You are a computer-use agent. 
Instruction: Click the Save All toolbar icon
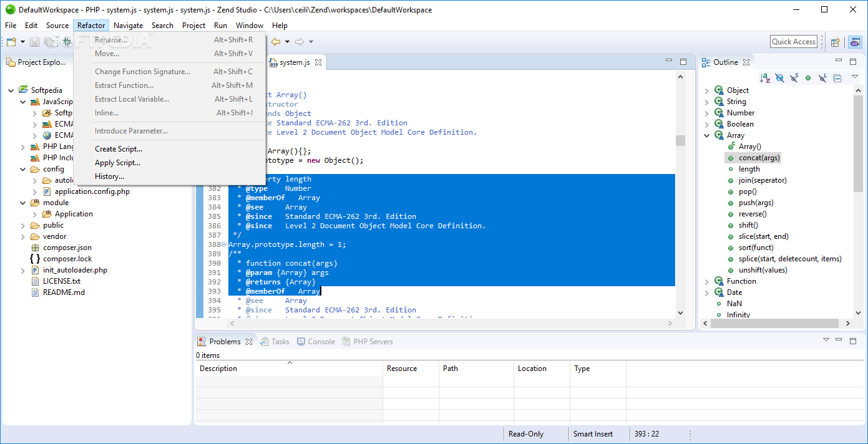[49, 42]
